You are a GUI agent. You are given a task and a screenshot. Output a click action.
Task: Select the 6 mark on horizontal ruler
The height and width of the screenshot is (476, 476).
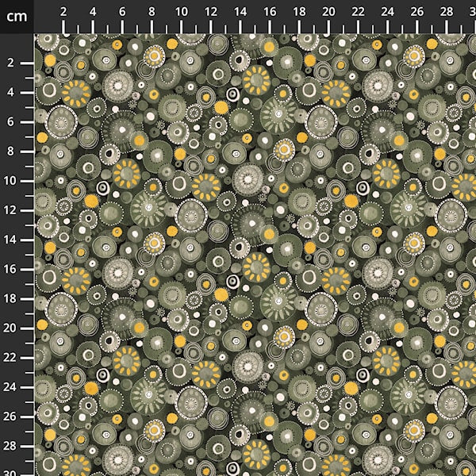tap(122, 12)
